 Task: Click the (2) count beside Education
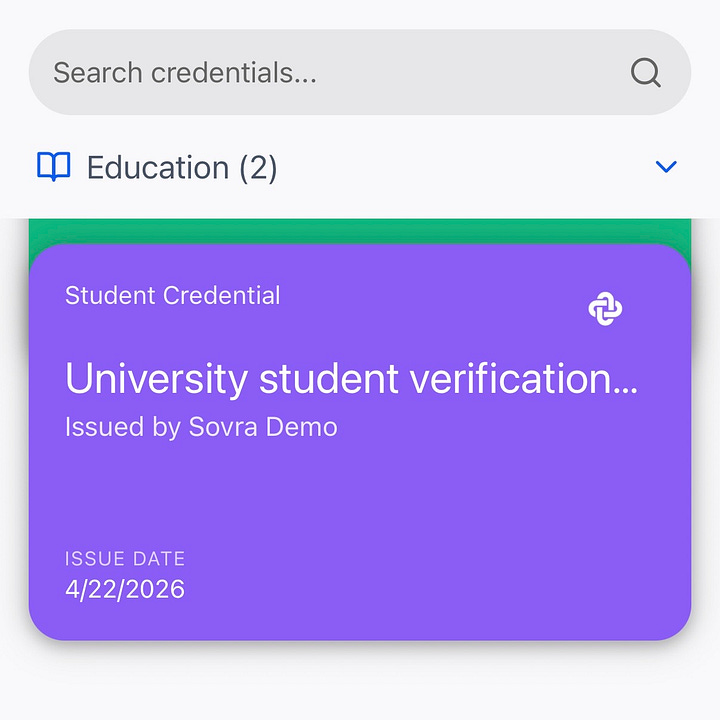click(258, 168)
